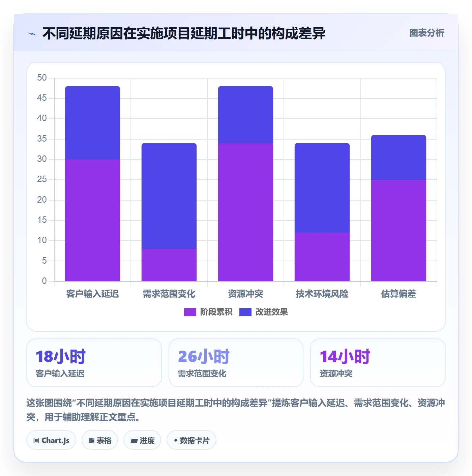Click the bar icon in 进度 tag

pyautogui.click(x=134, y=441)
